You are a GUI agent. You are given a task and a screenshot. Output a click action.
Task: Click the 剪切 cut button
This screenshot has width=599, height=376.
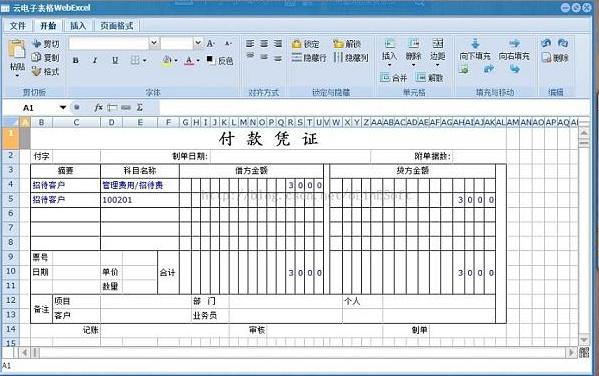(x=46, y=44)
